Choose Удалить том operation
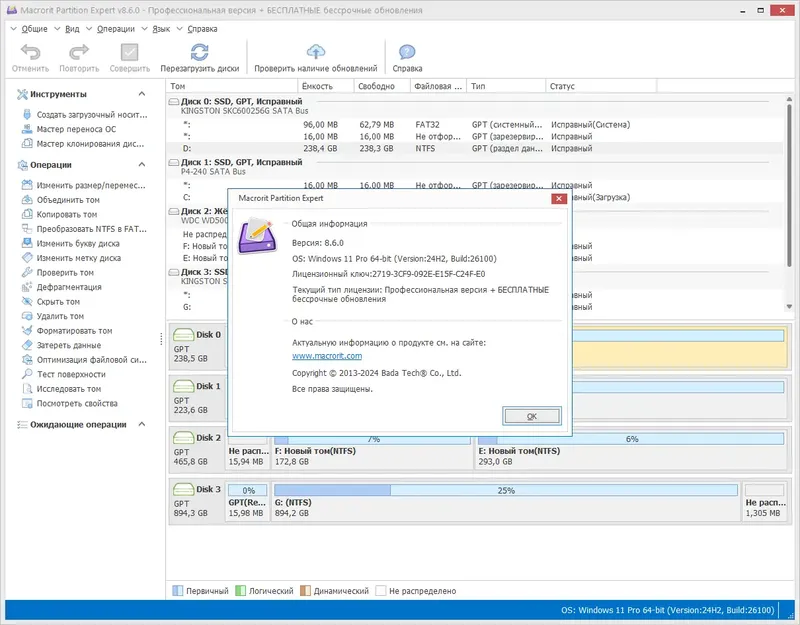800x625 pixels. pyautogui.click(x=54, y=316)
